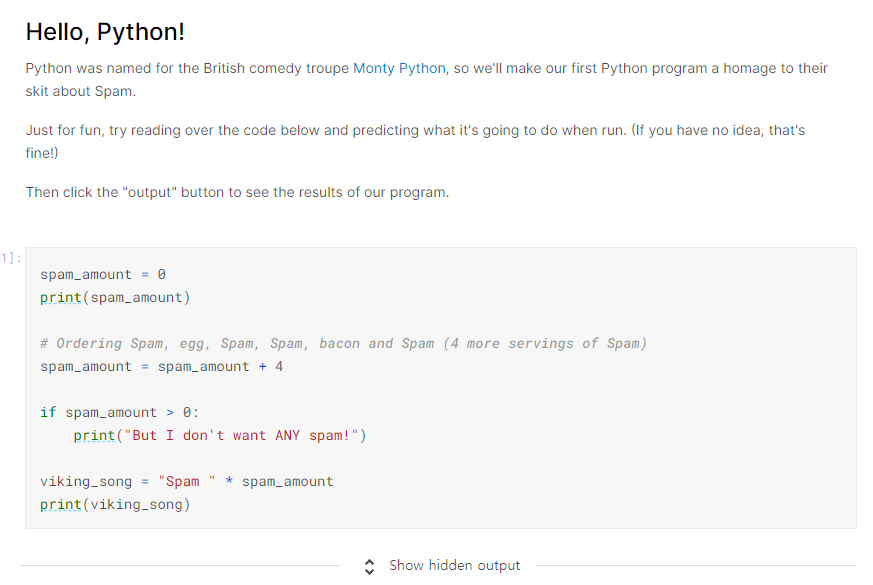Screen dimensions: 873x585
Task: Click the expand arrows icon beside Show hidden output
Action: [x=369, y=567]
